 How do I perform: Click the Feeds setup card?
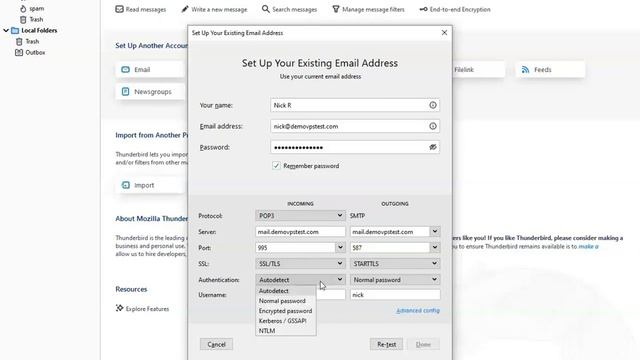pos(550,70)
